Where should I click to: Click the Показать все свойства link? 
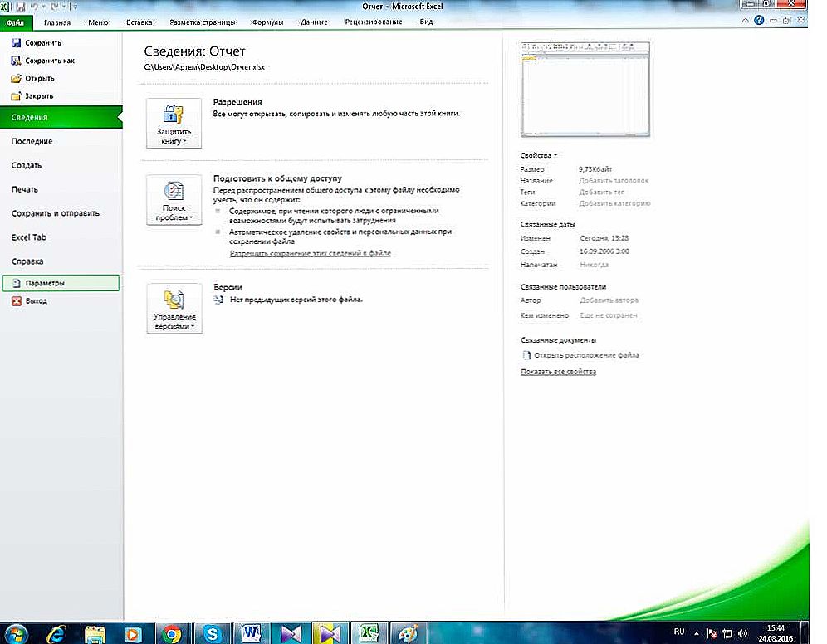(558, 372)
